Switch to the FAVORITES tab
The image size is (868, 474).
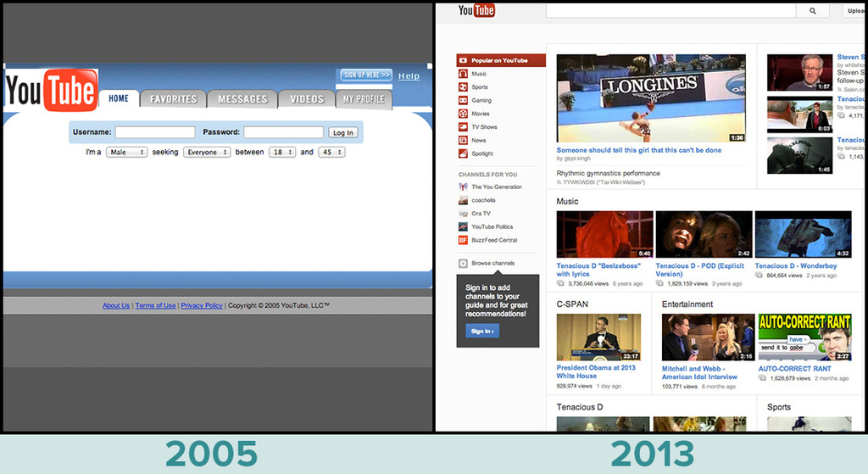point(173,99)
